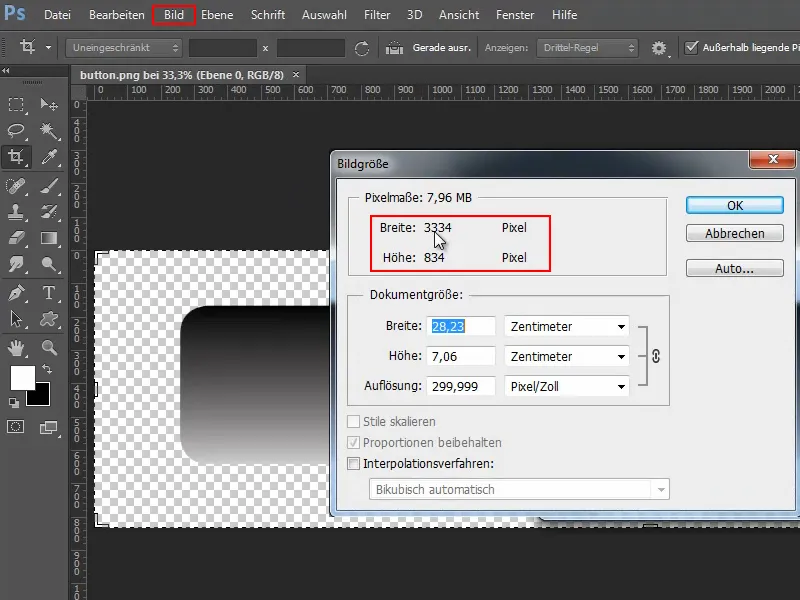Open crop tool preset picker arrow
This screenshot has height=600, width=800.
(x=48, y=47)
